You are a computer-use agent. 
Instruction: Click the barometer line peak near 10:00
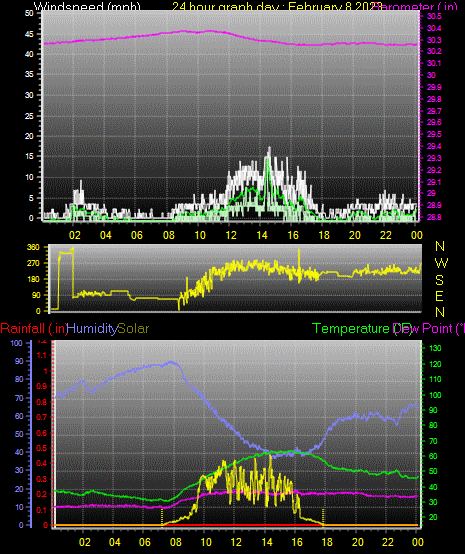(210, 31)
